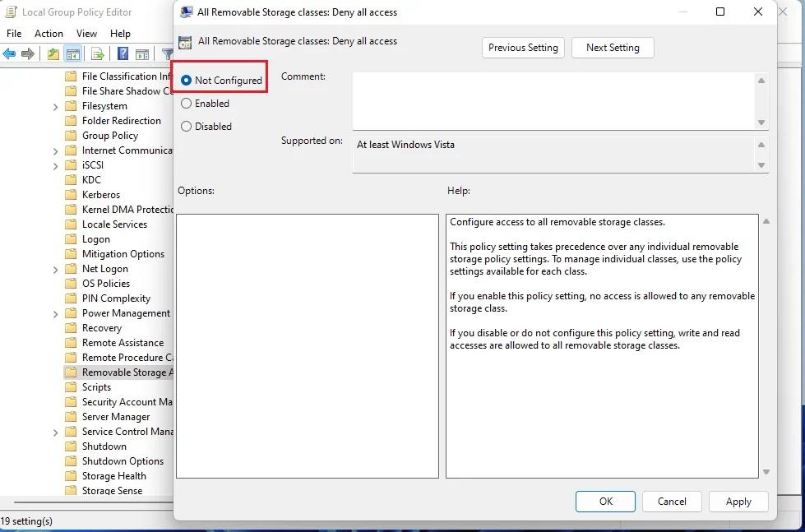Click the folder icon next to Group Policy
The height and width of the screenshot is (532, 805).
click(x=71, y=136)
